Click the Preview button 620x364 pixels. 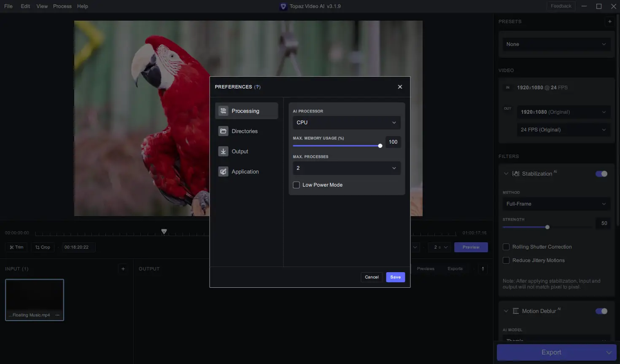[471, 247]
